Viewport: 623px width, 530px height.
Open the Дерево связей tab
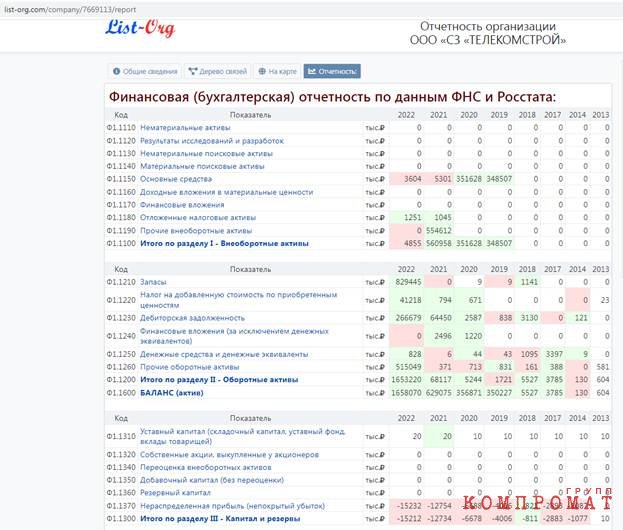click(218, 72)
